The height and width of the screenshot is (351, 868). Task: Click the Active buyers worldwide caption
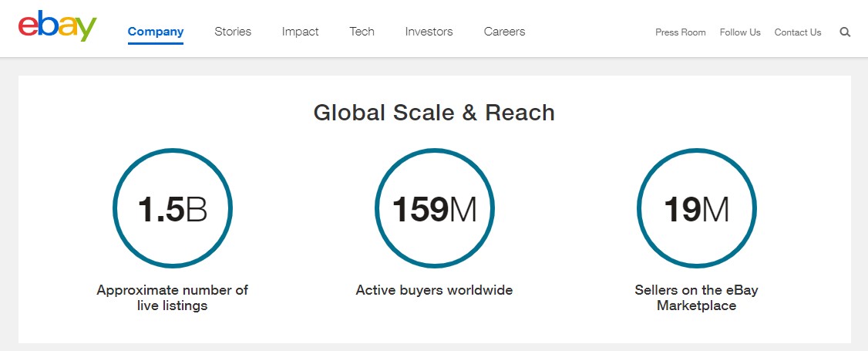[435, 290]
